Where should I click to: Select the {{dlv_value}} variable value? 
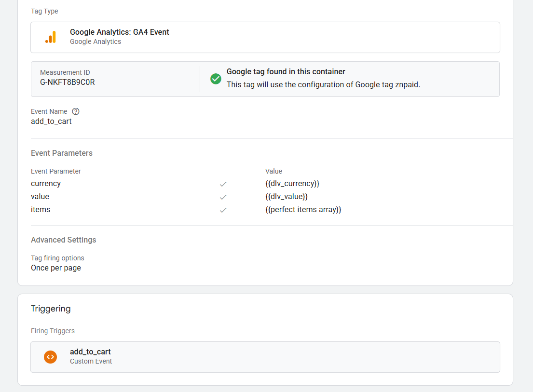coord(287,197)
